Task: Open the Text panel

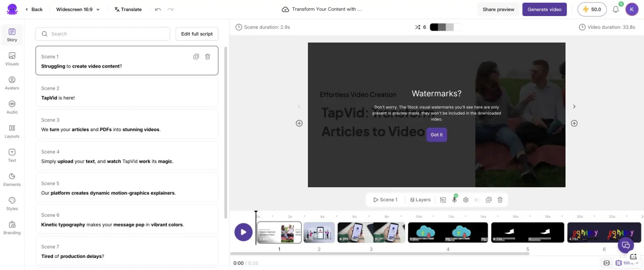Action: point(12,155)
